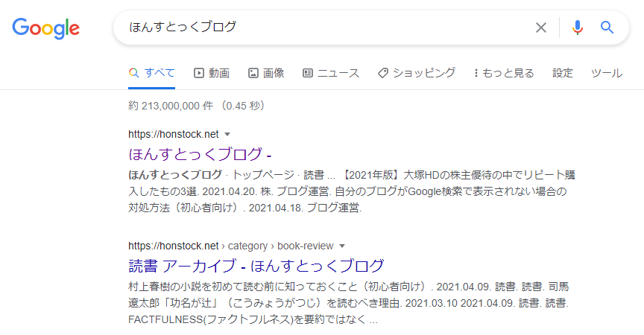This screenshot has width=644, height=335.
Task: Open dropdown arrow next to honstock.net URL
Action: pyautogui.click(x=227, y=134)
